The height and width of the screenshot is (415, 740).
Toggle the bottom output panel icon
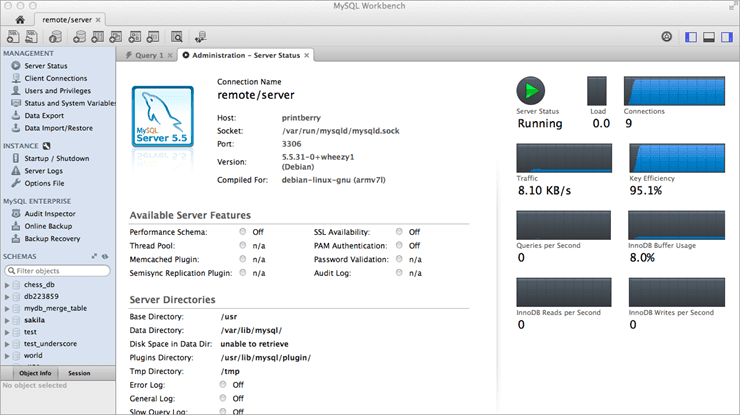tap(709, 37)
